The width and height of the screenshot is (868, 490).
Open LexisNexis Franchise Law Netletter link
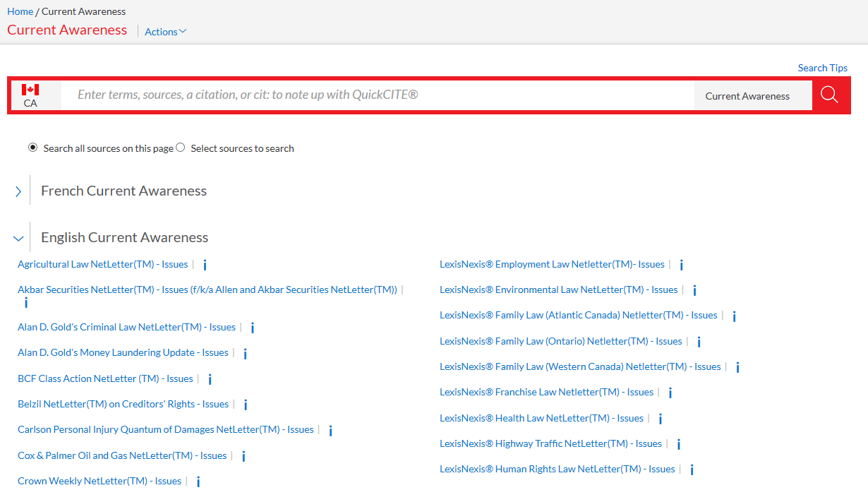pyautogui.click(x=547, y=392)
